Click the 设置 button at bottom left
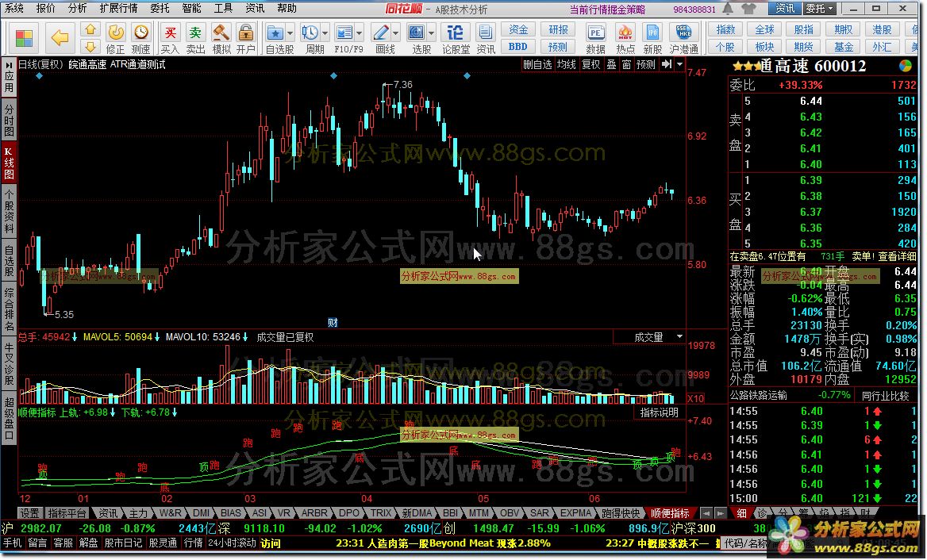The height and width of the screenshot is (560, 927). (x=29, y=513)
